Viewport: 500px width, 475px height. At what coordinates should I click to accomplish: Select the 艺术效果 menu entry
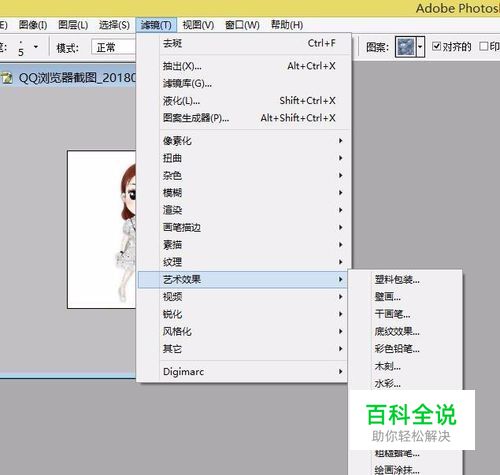tap(243, 279)
